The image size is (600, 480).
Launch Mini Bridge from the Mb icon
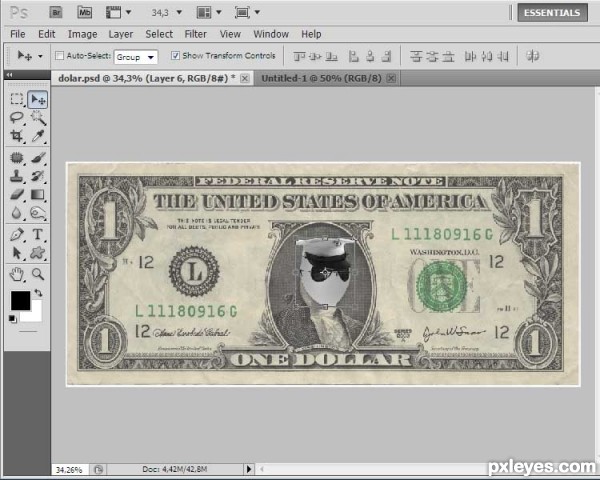pos(85,12)
